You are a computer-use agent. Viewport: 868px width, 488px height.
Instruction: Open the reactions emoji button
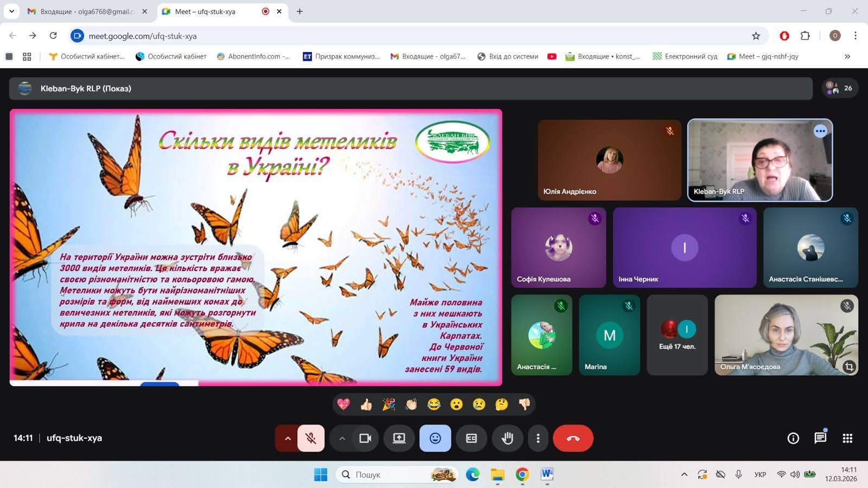(x=435, y=438)
